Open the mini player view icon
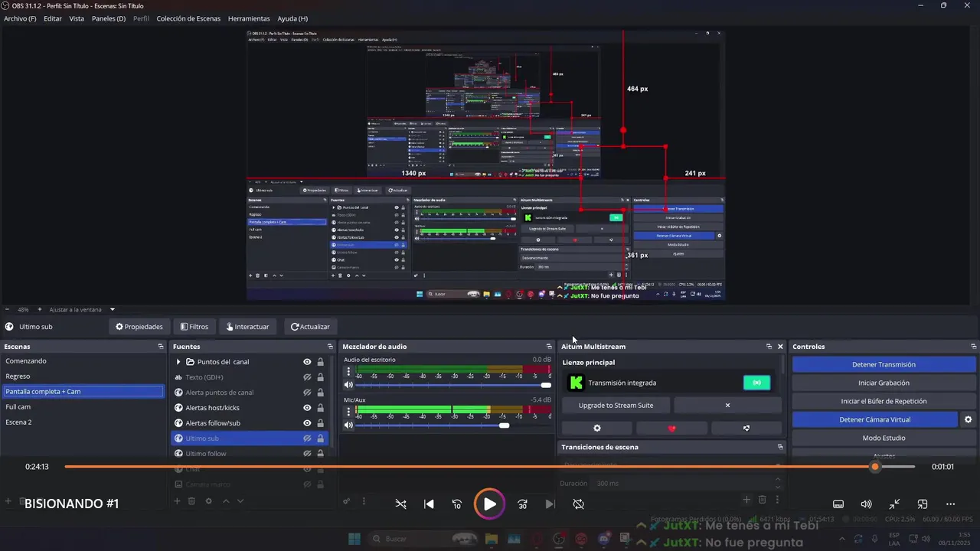980x551 pixels. coord(923,504)
